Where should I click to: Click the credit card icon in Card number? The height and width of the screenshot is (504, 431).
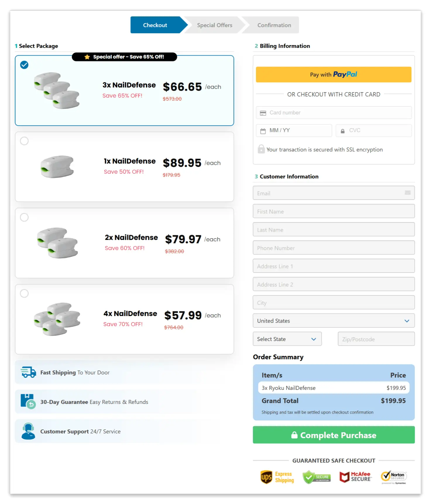pyautogui.click(x=263, y=113)
